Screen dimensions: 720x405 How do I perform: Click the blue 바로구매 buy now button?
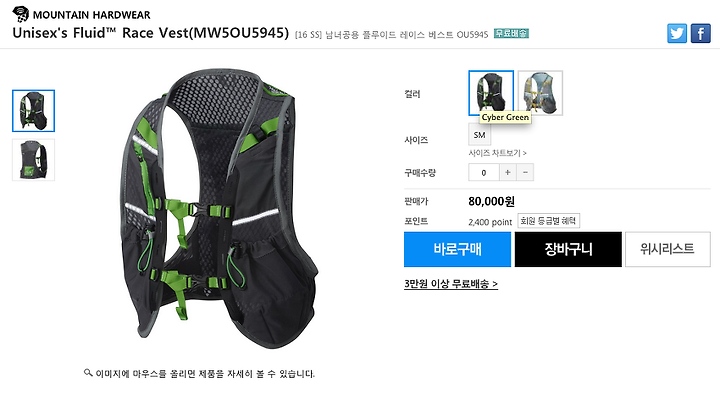pos(457,249)
